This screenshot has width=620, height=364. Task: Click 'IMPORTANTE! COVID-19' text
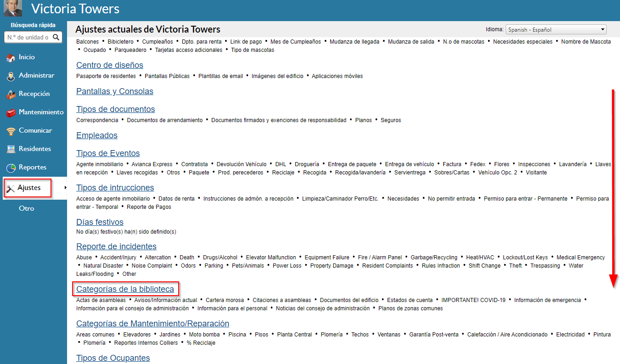pyautogui.click(x=473, y=300)
